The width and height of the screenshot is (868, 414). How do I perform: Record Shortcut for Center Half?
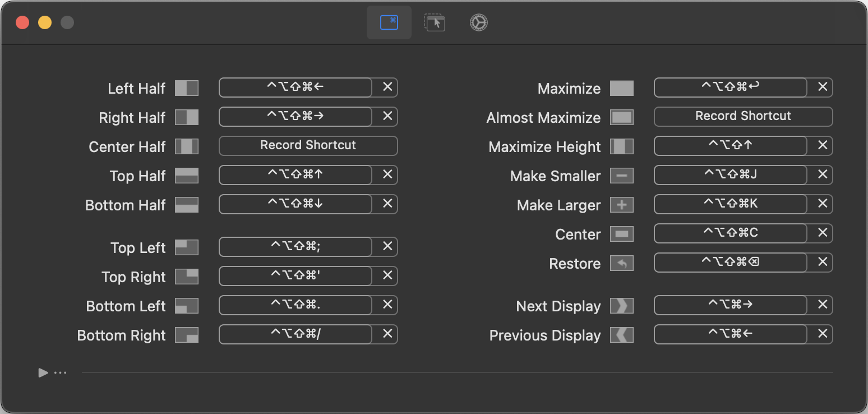(x=308, y=145)
